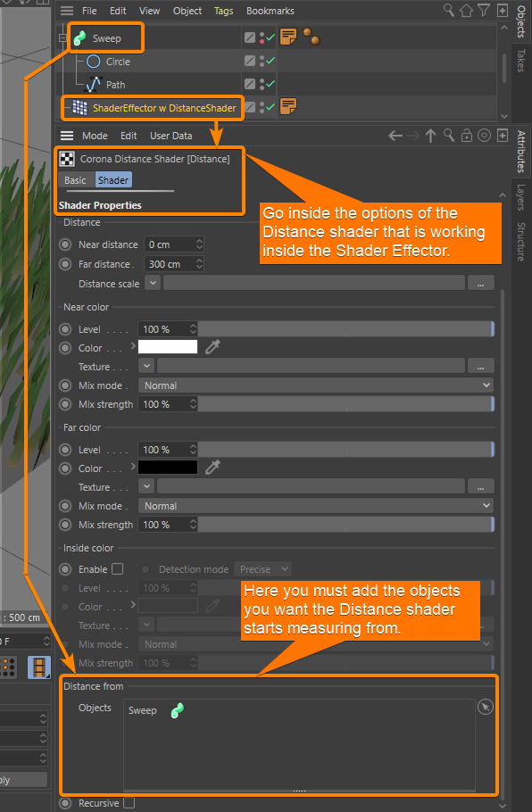Click the Distance scale browse button
Image resolution: width=532 pixels, height=812 pixels.
[x=481, y=283]
